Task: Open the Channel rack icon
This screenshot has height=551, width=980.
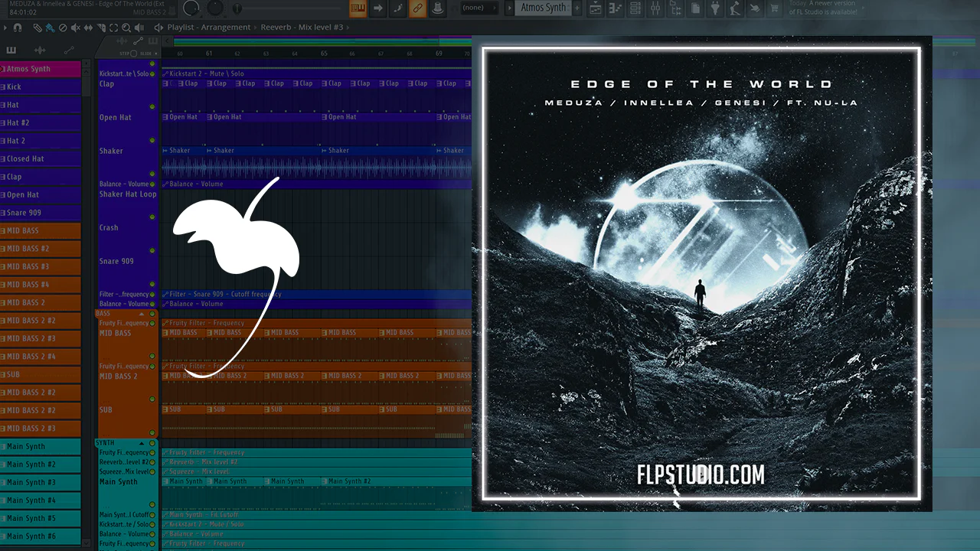Action: (635, 8)
